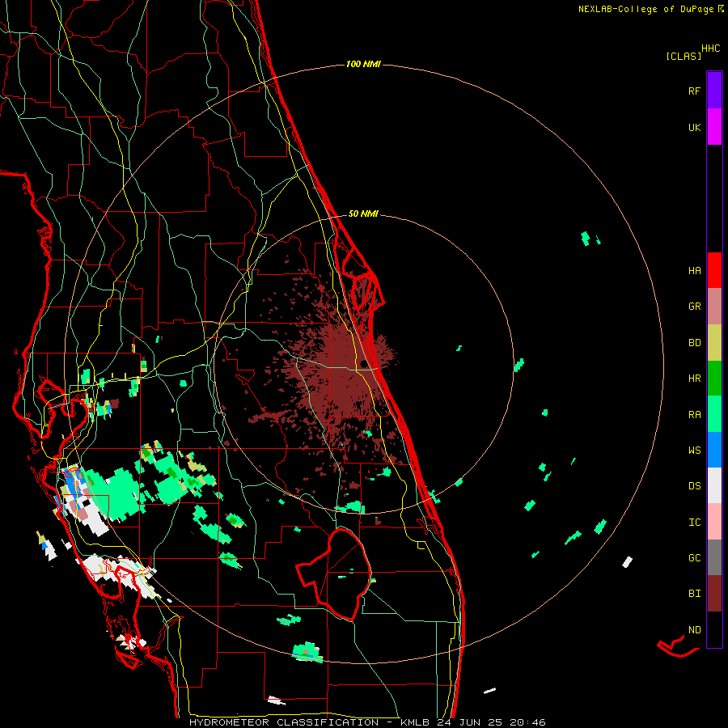Viewport: 728px width, 728px height.
Task: Click the 'IC' legend label
Action: pyautogui.click(x=694, y=523)
